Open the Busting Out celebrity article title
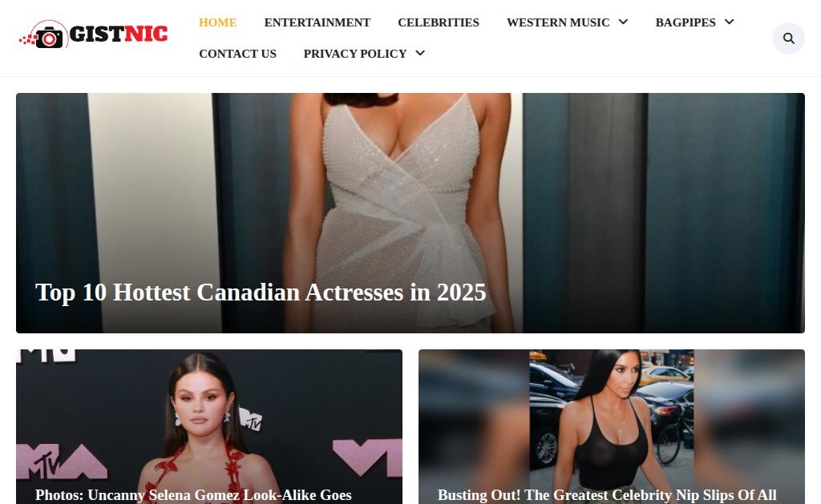 (607, 495)
